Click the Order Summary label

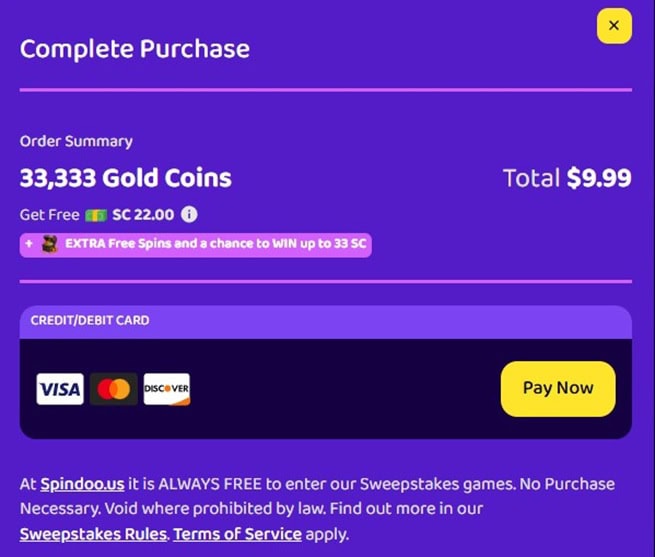76,142
